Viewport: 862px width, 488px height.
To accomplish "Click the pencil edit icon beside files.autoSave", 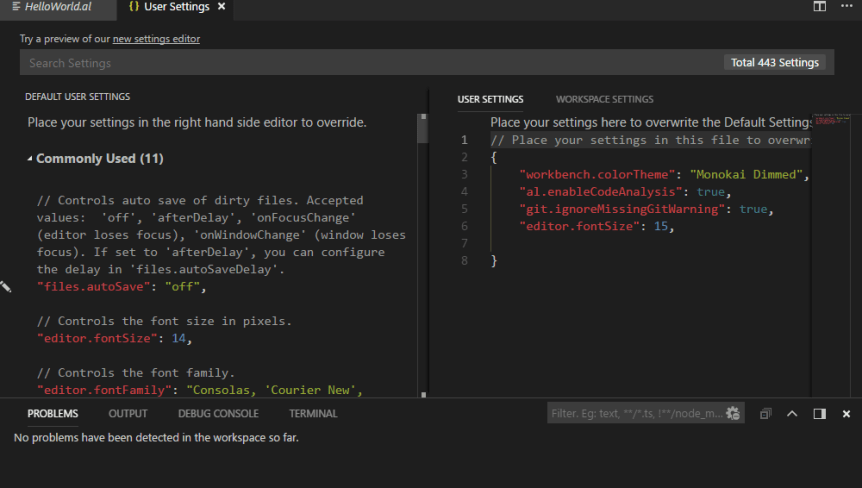I will pos(6,287).
